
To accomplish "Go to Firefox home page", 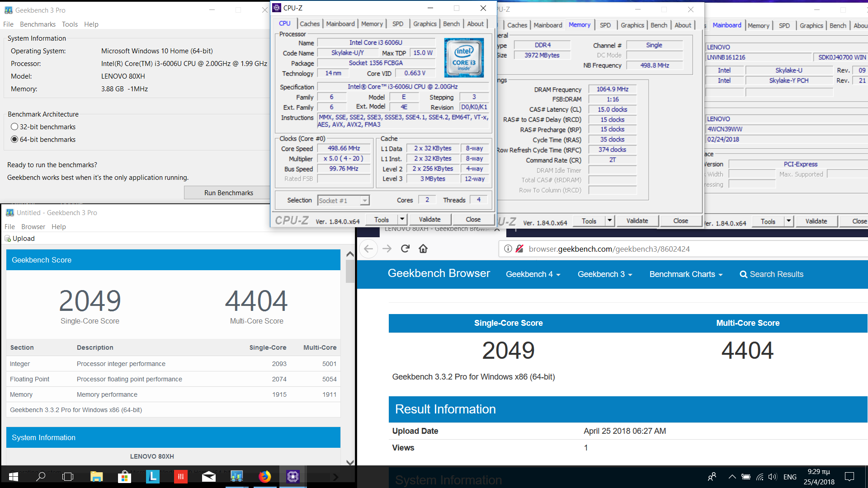I will click(x=423, y=249).
